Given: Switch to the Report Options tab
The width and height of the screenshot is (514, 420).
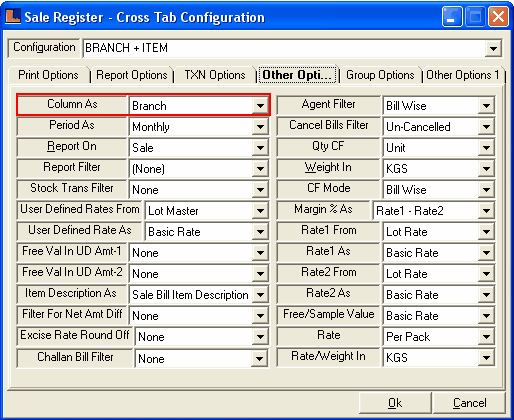Looking at the screenshot, I should [x=132, y=75].
